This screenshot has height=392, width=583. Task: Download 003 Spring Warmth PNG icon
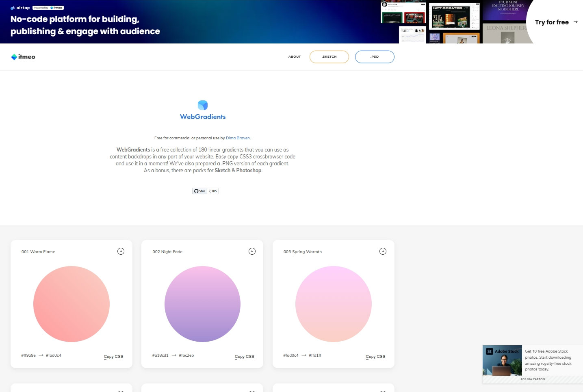[383, 251]
